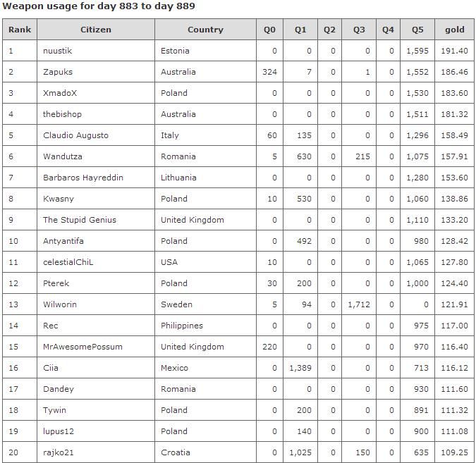
Task: Click the Country column header
Action: click(x=205, y=30)
